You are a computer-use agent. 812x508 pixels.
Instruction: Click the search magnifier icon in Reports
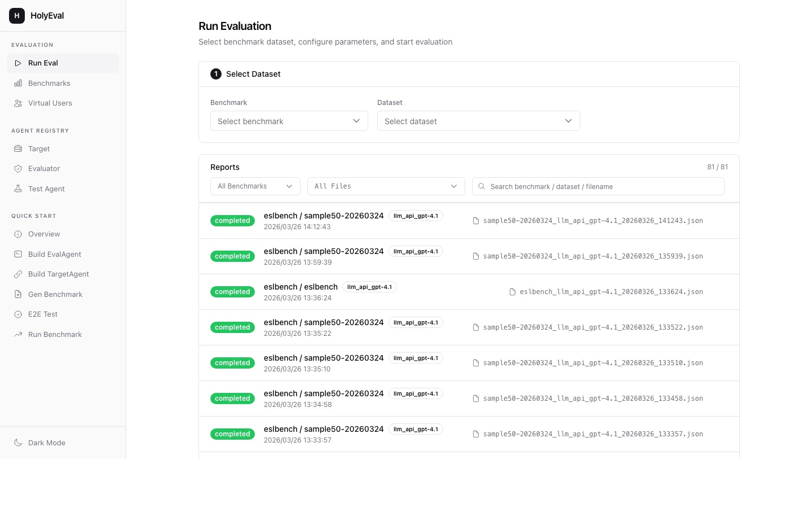coord(482,186)
